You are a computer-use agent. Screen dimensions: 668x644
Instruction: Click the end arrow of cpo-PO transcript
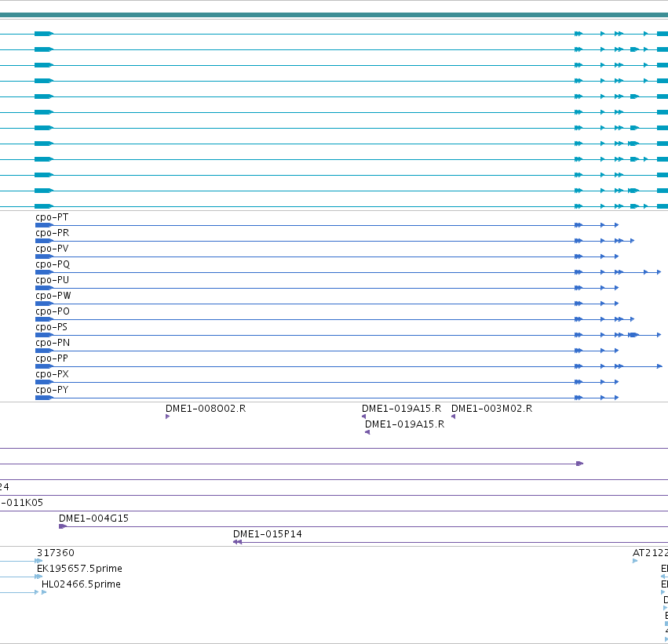pos(632,319)
